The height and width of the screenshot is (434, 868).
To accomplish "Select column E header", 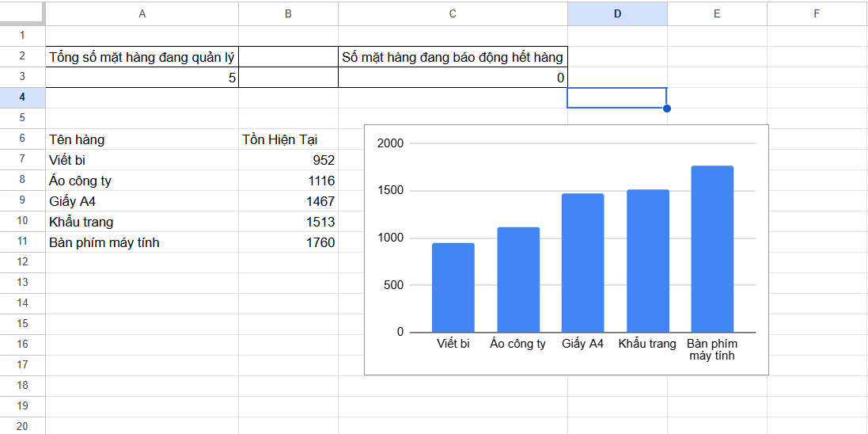I will coord(717,13).
